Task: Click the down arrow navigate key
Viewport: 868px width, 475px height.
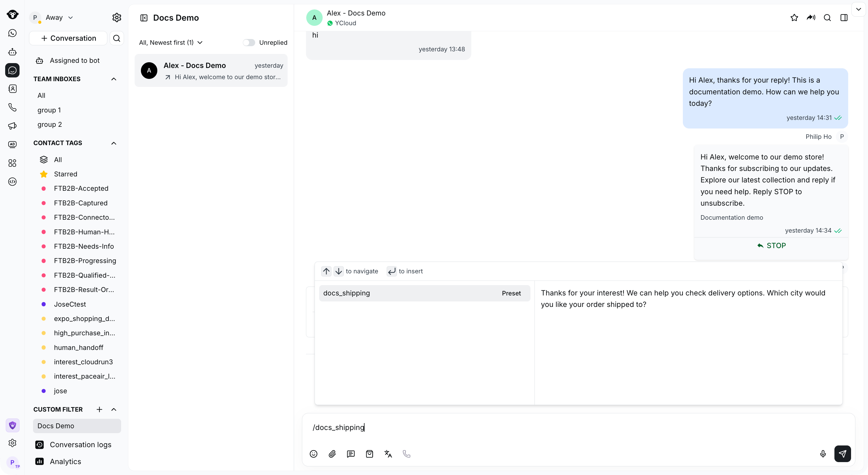Action: pyautogui.click(x=339, y=271)
